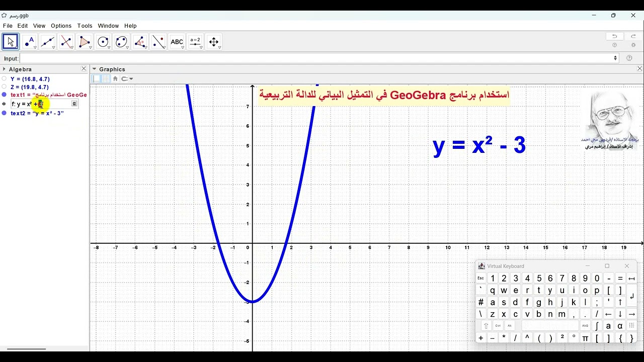
Task: Click the Redo arrow
Action: point(633,36)
